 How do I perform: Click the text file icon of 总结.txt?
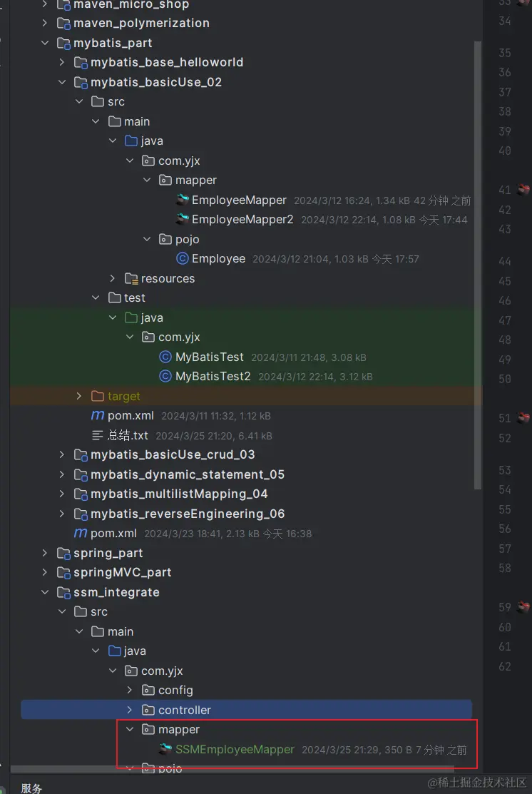(x=97, y=435)
